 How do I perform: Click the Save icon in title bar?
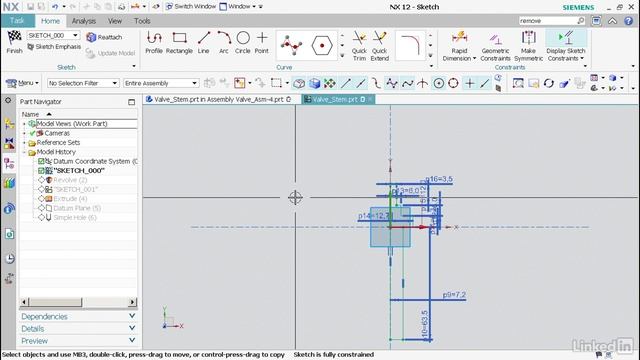tap(30, 7)
